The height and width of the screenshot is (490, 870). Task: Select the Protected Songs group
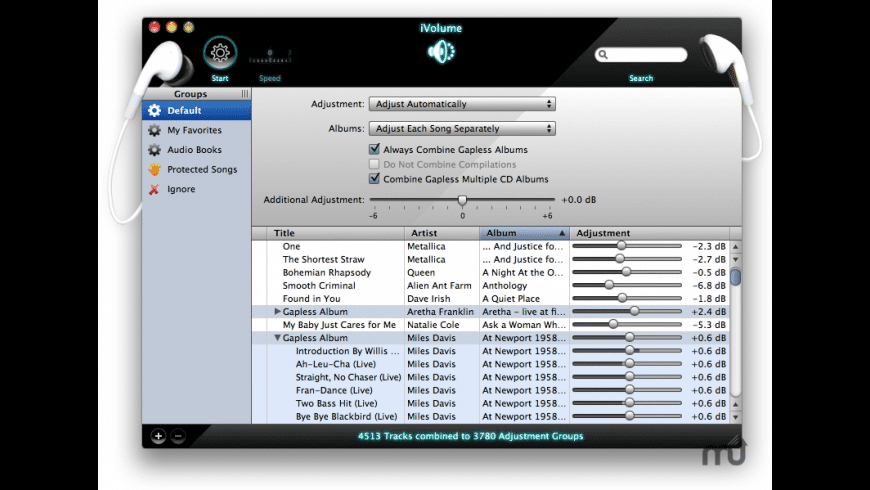(196, 169)
